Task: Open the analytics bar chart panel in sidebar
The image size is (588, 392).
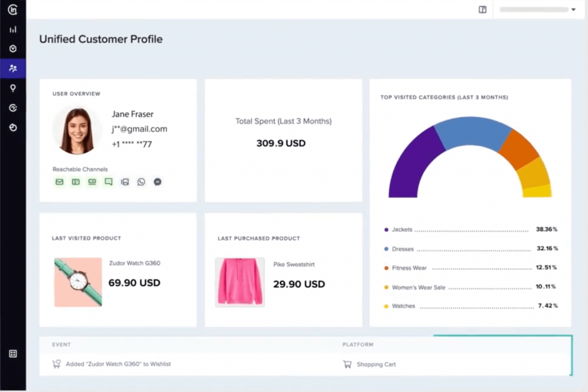Action: pos(13,29)
